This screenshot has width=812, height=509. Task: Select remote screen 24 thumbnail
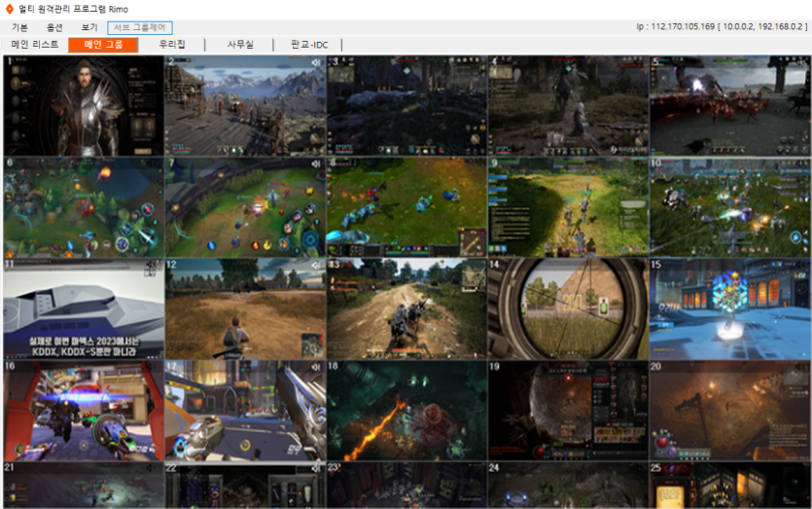(x=569, y=486)
